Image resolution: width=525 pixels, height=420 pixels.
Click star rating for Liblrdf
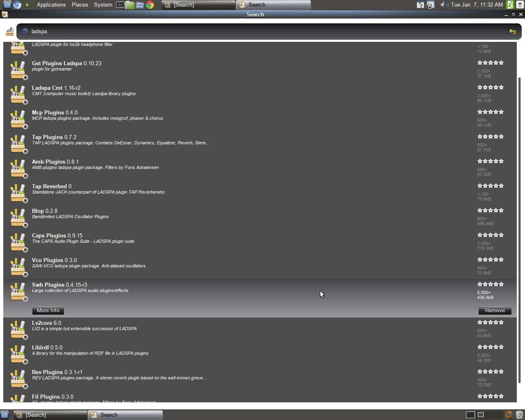coord(491,347)
